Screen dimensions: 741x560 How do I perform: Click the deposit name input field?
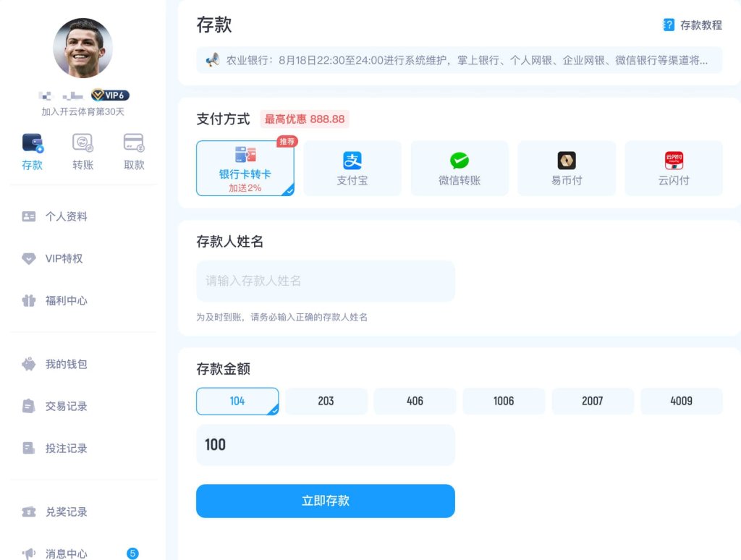[x=325, y=281]
